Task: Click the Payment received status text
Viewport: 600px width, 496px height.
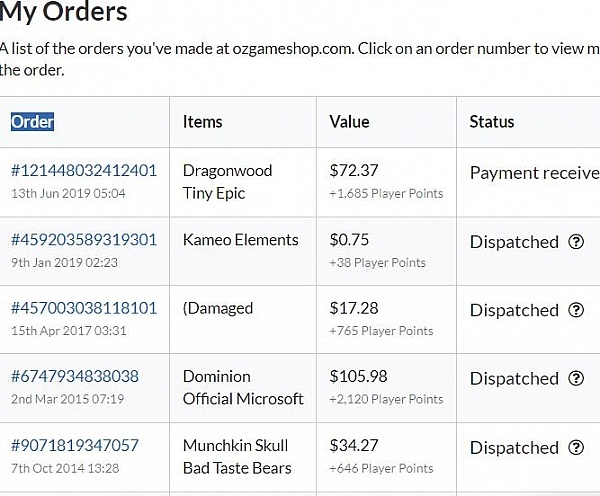Action: click(x=534, y=173)
